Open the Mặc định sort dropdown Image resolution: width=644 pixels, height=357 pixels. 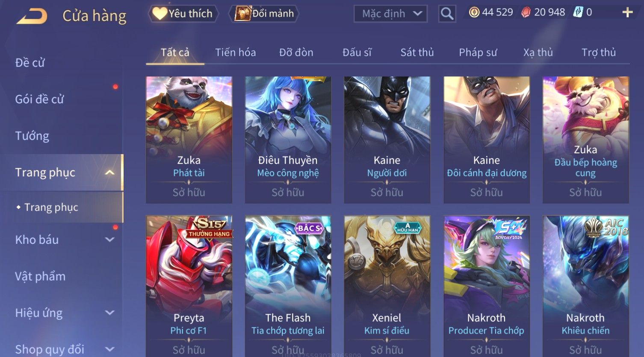(390, 14)
